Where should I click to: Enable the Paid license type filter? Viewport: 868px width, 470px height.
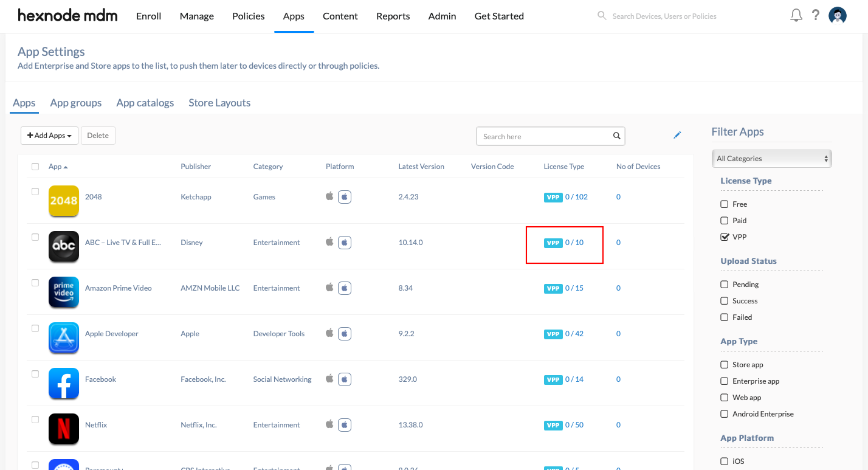[x=725, y=221]
